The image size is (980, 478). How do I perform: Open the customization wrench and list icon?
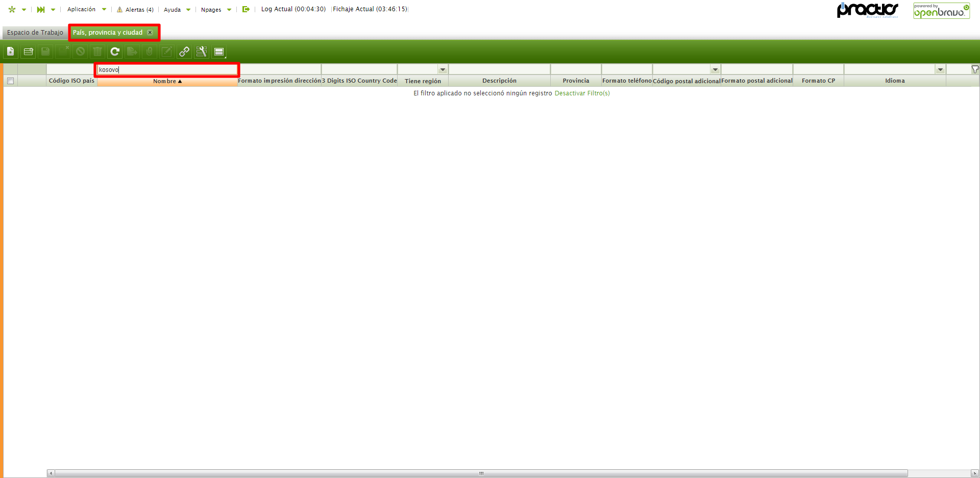[x=202, y=52]
